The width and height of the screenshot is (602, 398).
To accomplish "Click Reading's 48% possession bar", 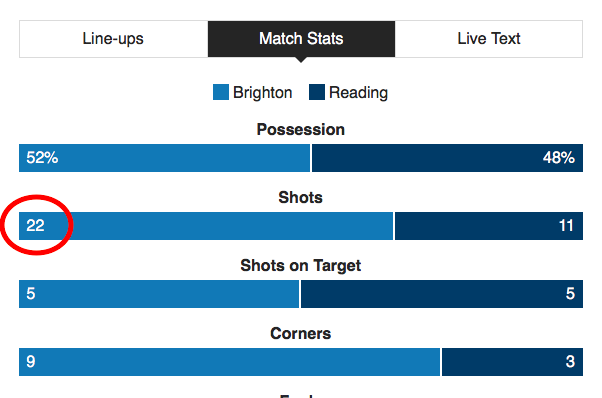I will [x=447, y=158].
